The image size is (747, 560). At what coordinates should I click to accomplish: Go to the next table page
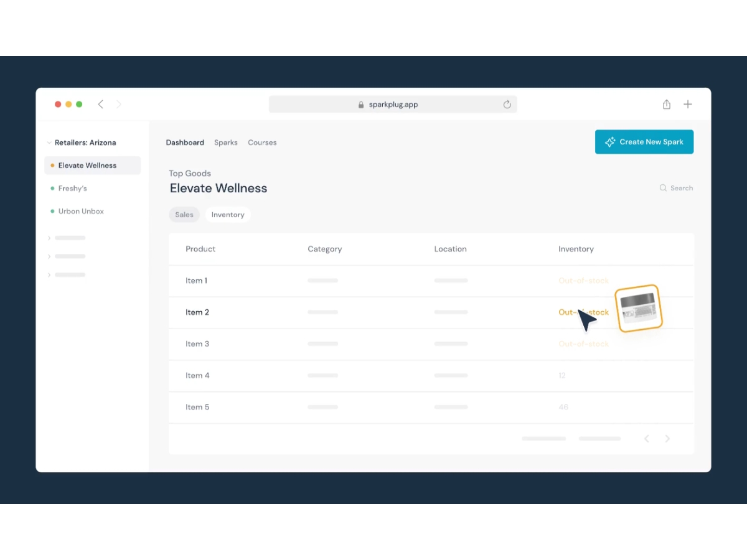pos(667,439)
